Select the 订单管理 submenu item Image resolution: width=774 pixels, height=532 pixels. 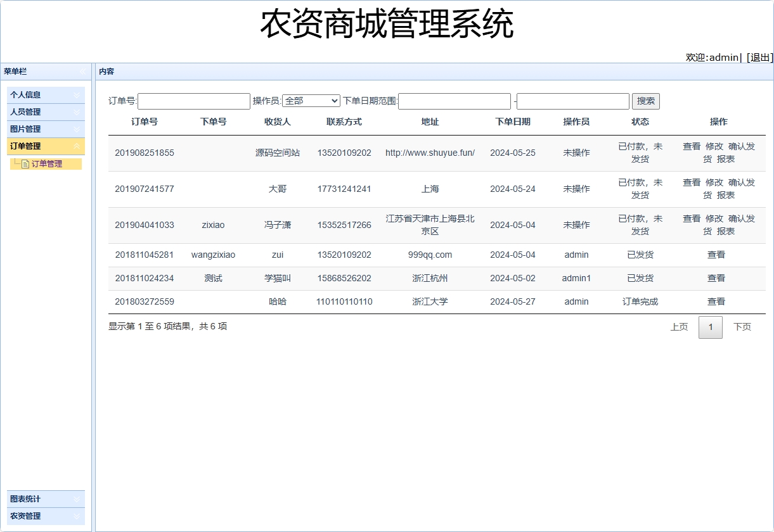[48, 163]
